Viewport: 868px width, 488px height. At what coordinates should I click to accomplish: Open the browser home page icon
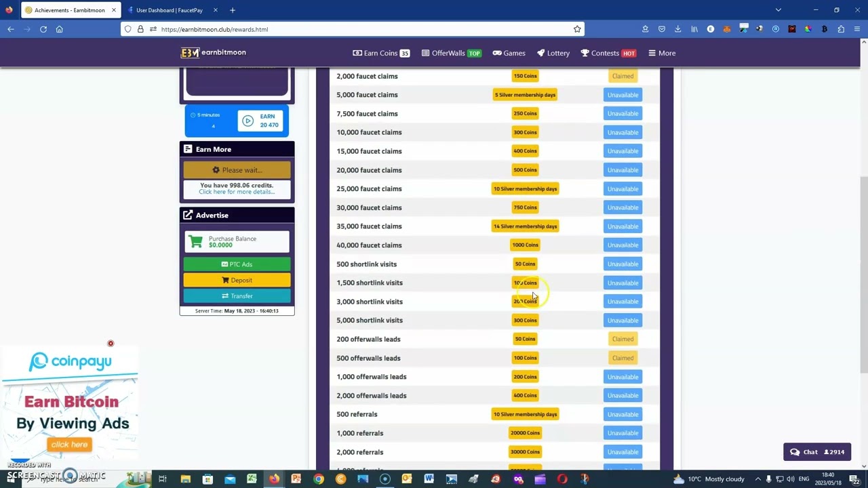(60, 29)
